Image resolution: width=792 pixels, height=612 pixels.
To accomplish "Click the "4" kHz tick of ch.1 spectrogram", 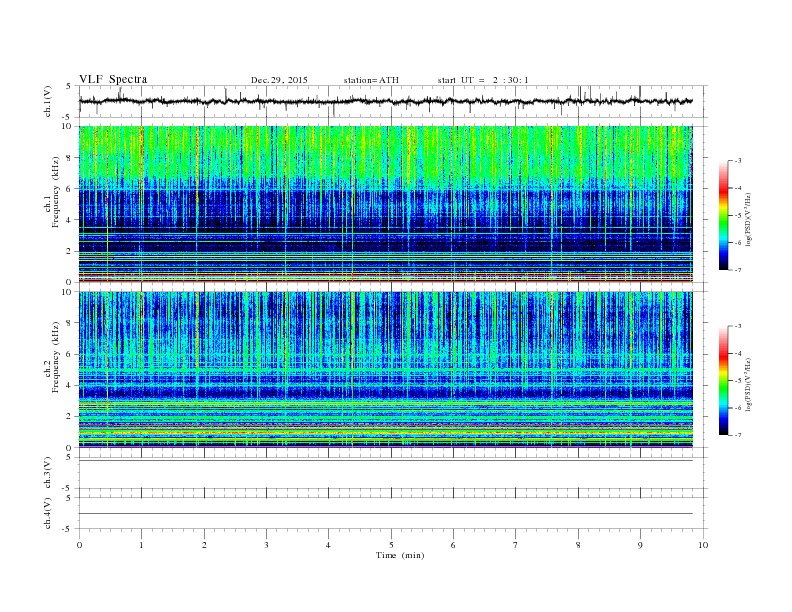I will click(70, 220).
